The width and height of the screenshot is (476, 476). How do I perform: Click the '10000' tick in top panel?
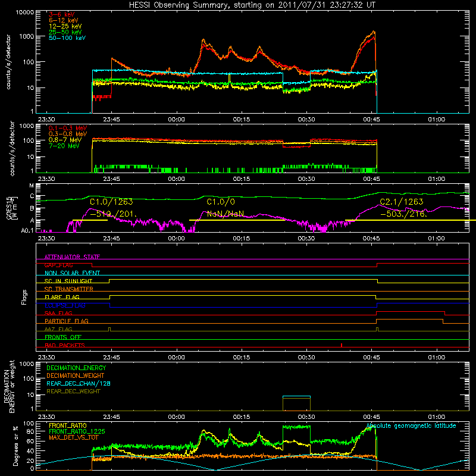[24, 12]
